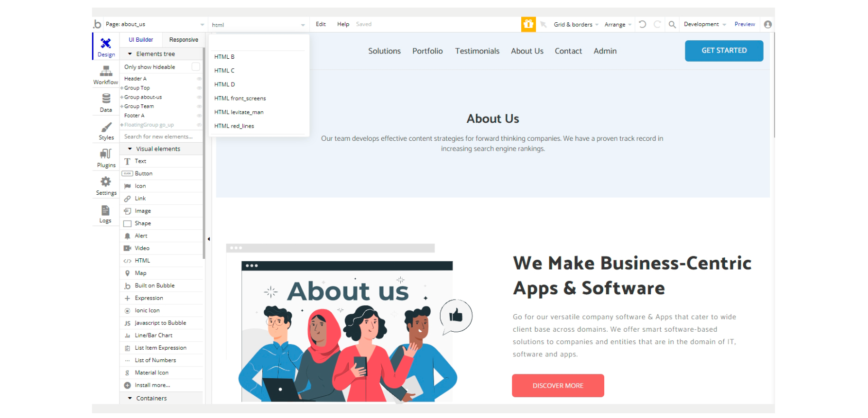The width and height of the screenshot is (868, 418).
Task: Switch to the UI Builder tab
Action: pos(141,40)
